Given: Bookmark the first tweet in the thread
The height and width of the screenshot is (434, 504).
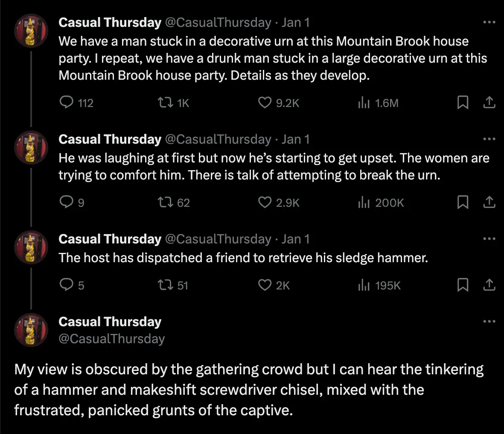Looking at the screenshot, I should coord(463,102).
